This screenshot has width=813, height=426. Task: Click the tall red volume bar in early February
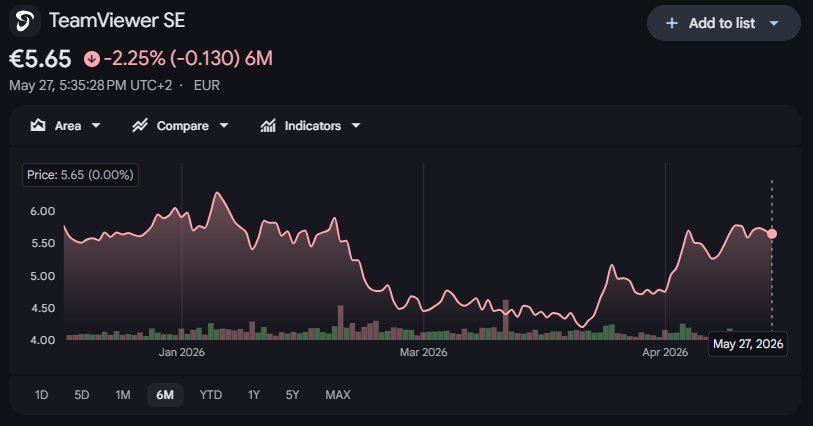[x=341, y=322]
